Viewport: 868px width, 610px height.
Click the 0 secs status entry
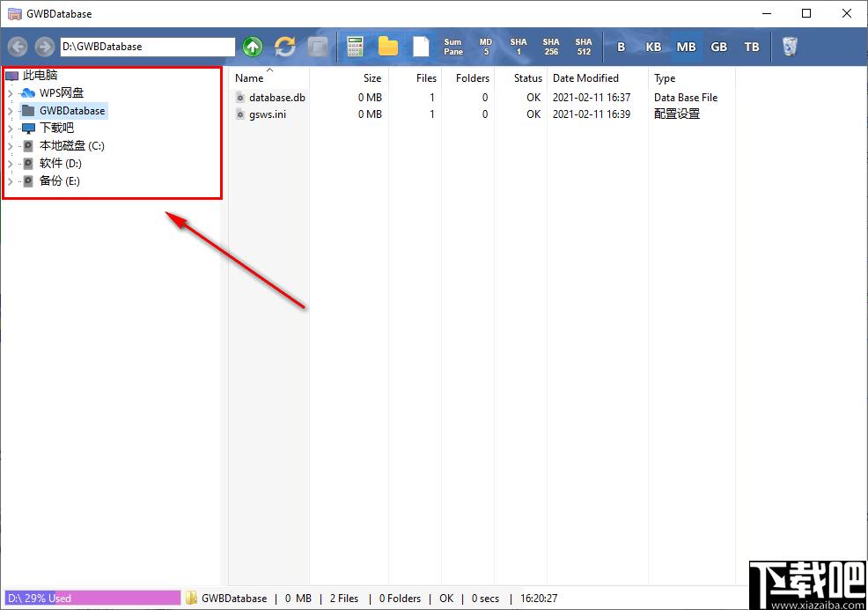pyautogui.click(x=485, y=599)
